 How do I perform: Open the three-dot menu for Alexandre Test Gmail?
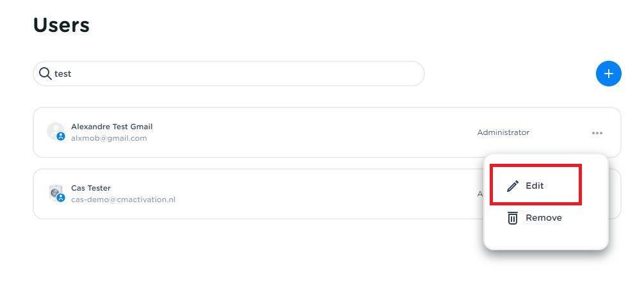click(597, 133)
